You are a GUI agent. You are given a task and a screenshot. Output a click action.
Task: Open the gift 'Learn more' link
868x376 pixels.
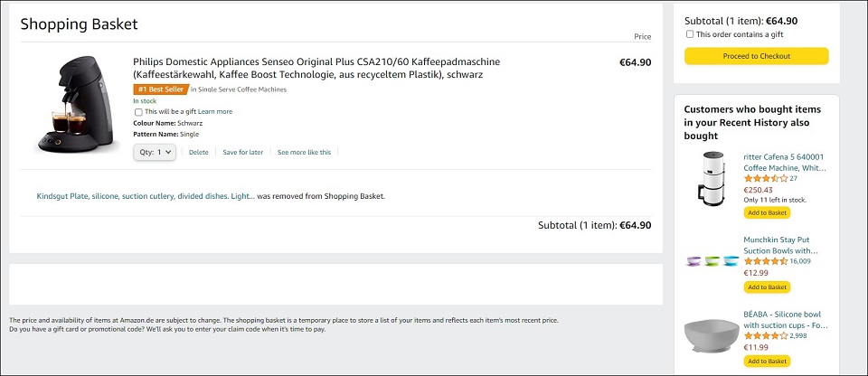[x=215, y=111]
